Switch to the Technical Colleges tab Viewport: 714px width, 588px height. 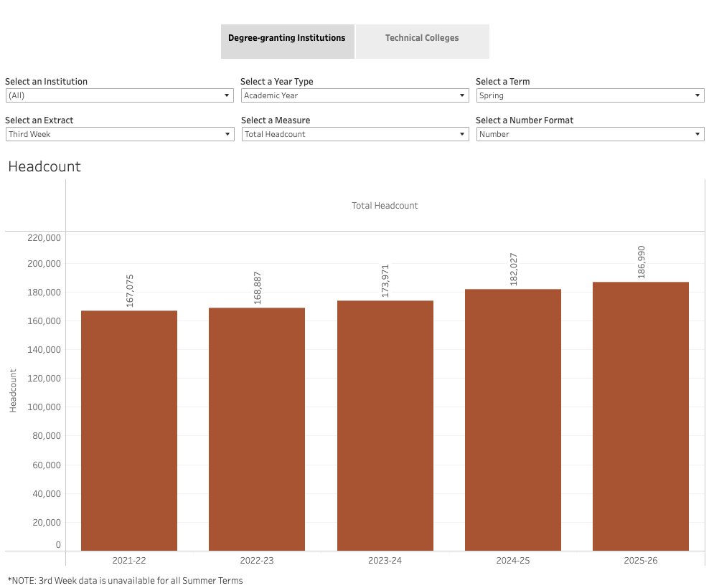[422, 39]
